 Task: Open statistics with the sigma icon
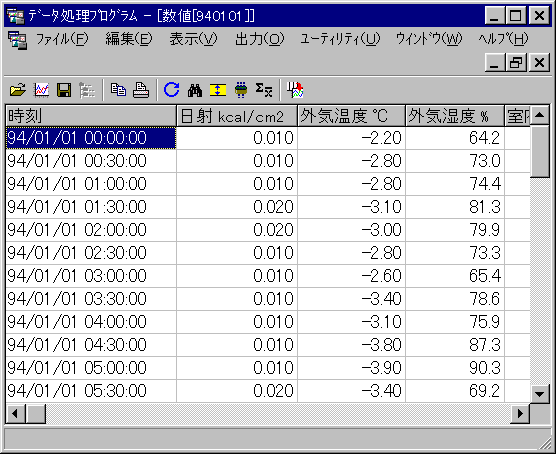point(263,90)
